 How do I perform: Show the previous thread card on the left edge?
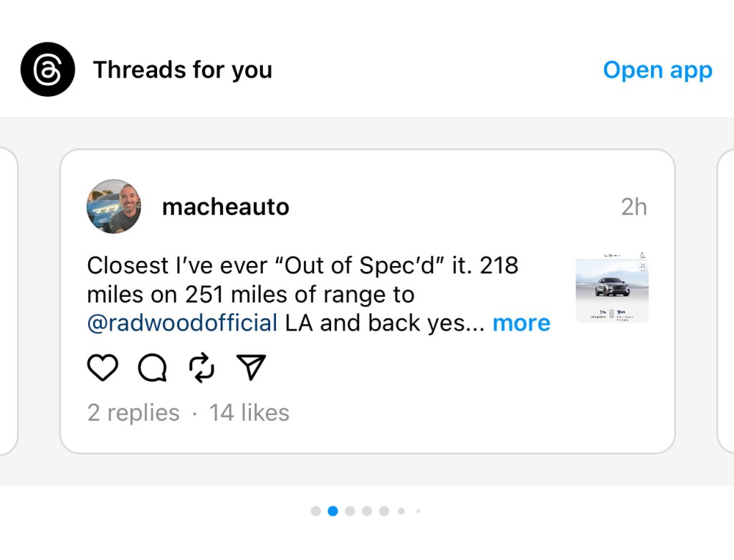coord(8,301)
